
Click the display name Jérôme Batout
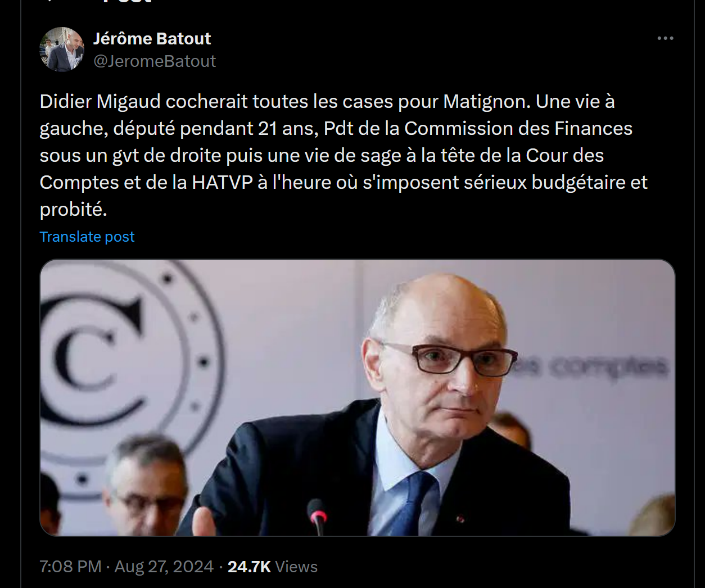pyautogui.click(x=152, y=38)
